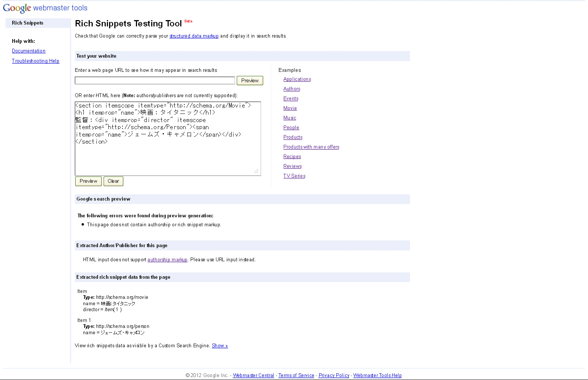Click the Examples label

[x=290, y=70]
